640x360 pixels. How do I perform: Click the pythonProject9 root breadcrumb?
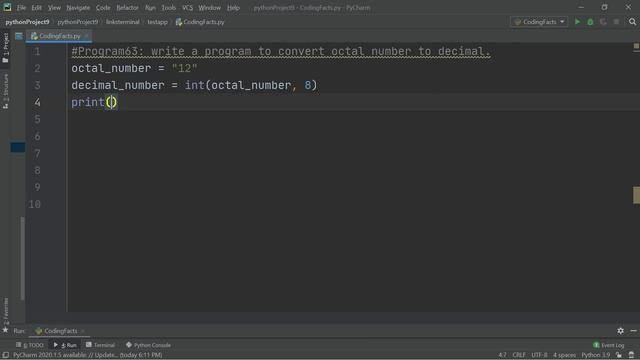tap(27, 22)
